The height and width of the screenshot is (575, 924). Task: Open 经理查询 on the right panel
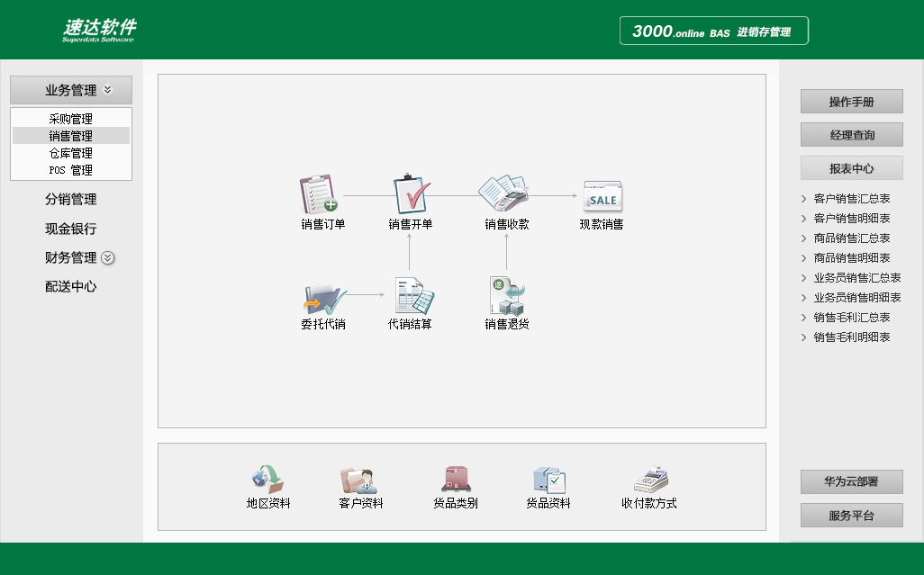tap(851, 134)
